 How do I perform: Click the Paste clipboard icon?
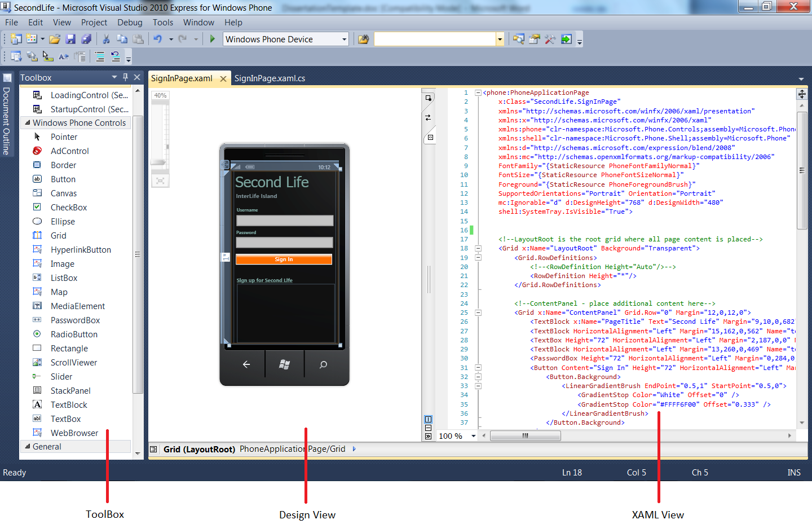[x=138, y=39]
